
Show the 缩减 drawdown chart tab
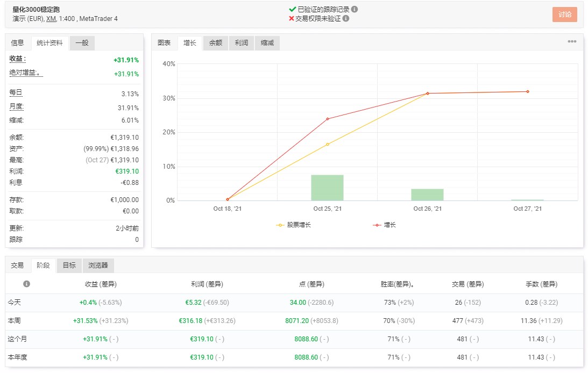(267, 43)
